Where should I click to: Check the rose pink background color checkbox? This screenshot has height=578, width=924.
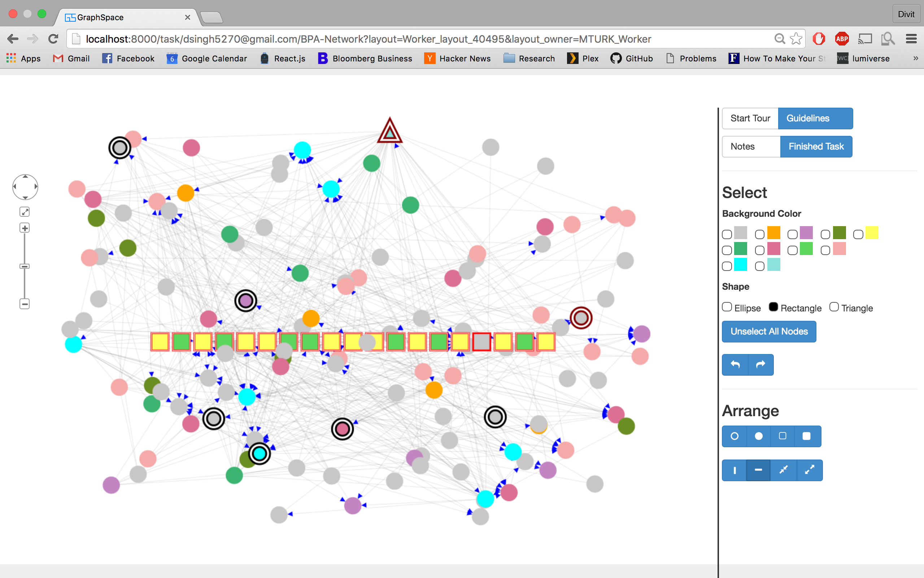pyautogui.click(x=760, y=250)
